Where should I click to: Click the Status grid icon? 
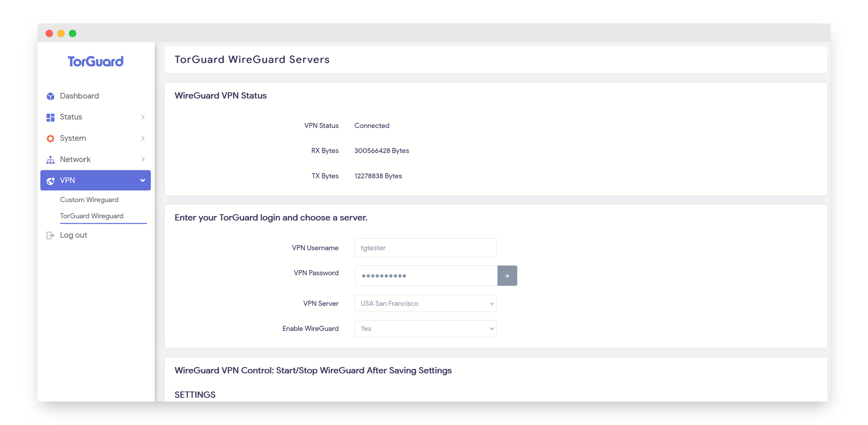click(50, 117)
